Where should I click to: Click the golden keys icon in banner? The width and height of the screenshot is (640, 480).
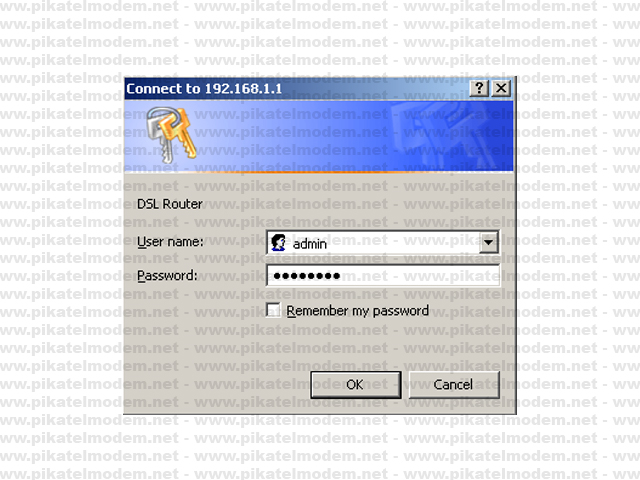pos(171,134)
